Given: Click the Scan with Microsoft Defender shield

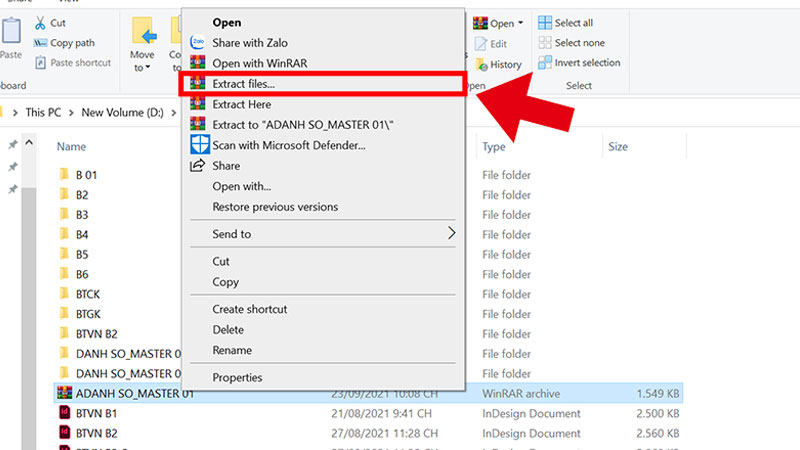Looking at the screenshot, I should point(199,146).
